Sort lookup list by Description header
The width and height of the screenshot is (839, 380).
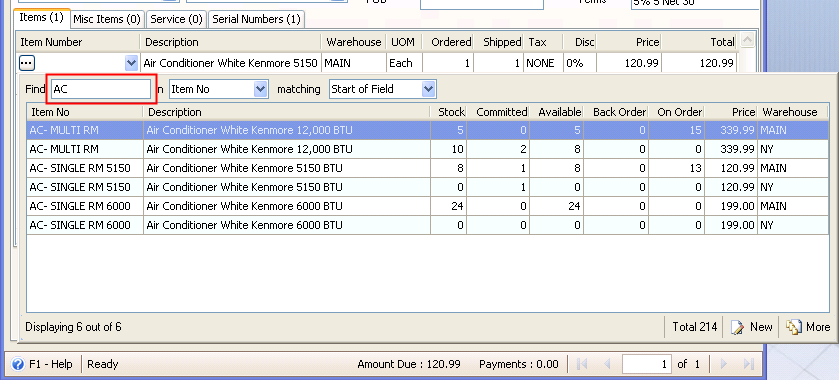[286, 112]
